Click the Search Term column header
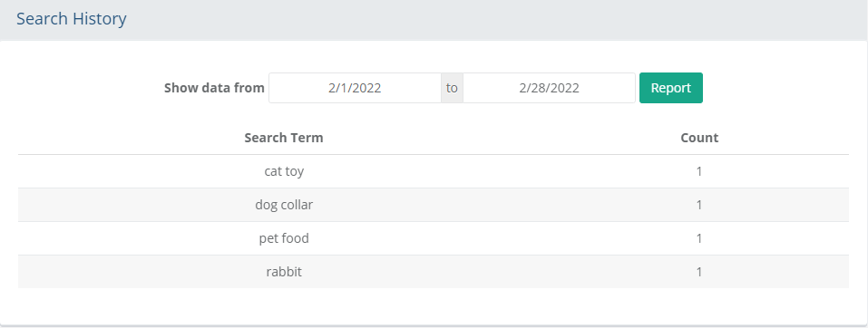 283,138
